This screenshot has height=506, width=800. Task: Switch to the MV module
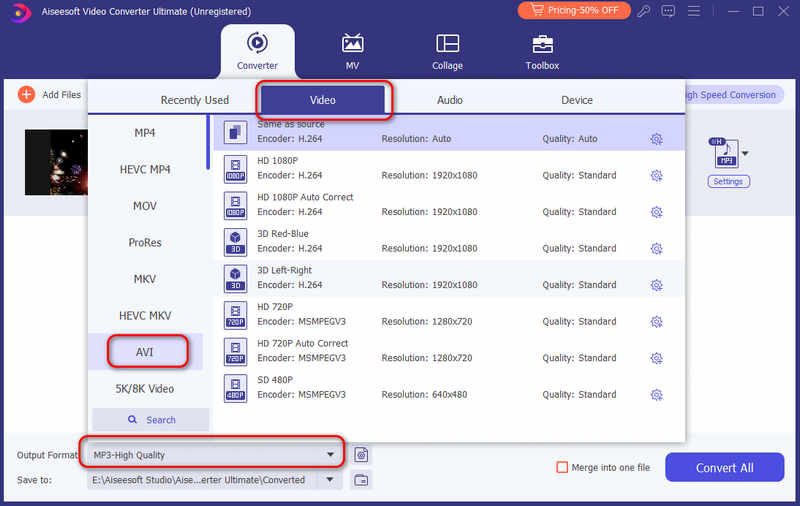pyautogui.click(x=353, y=52)
